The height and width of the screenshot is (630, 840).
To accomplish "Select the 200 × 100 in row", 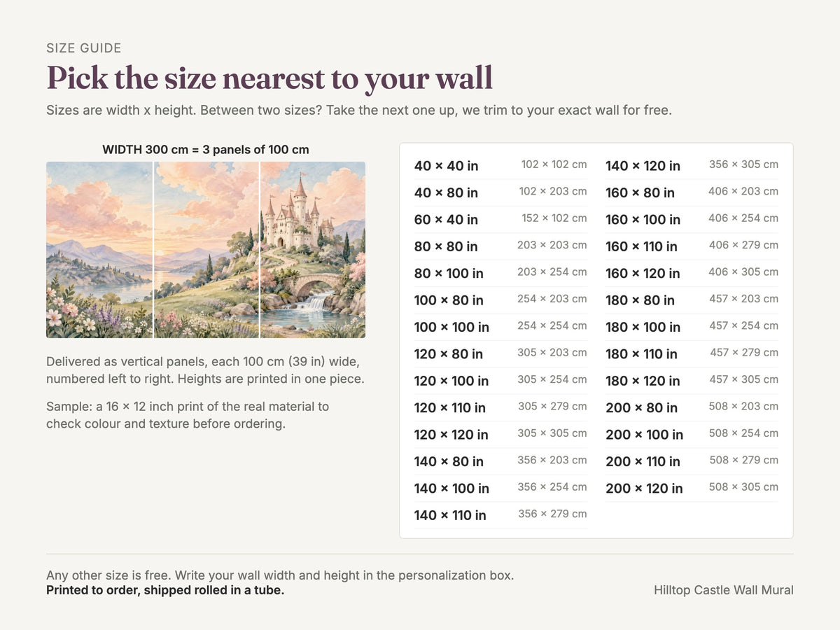I will 692,435.
